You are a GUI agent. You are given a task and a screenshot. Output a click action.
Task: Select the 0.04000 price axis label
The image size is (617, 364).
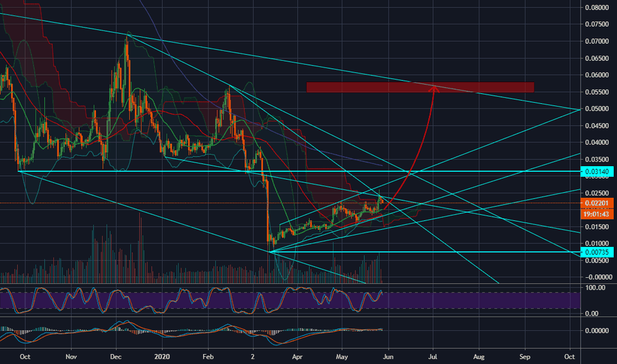point(597,142)
